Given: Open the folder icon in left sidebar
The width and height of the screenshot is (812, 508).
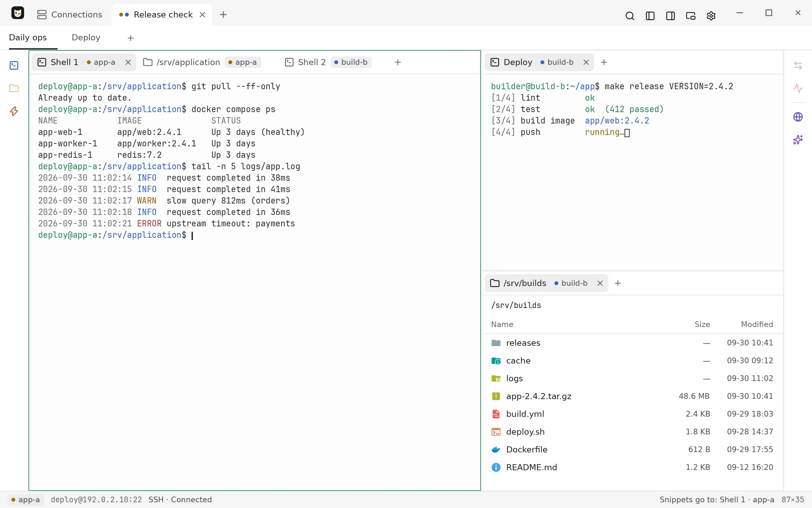Looking at the screenshot, I should pyautogui.click(x=14, y=88).
